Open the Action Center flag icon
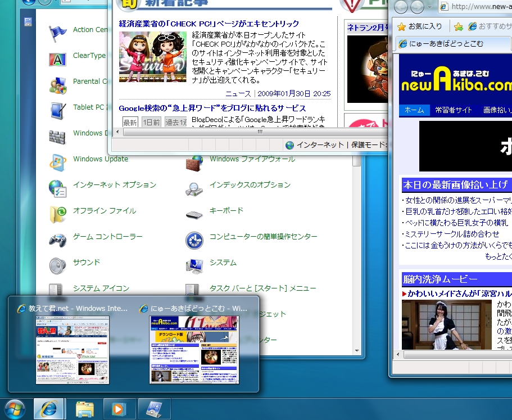 (57, 33)
